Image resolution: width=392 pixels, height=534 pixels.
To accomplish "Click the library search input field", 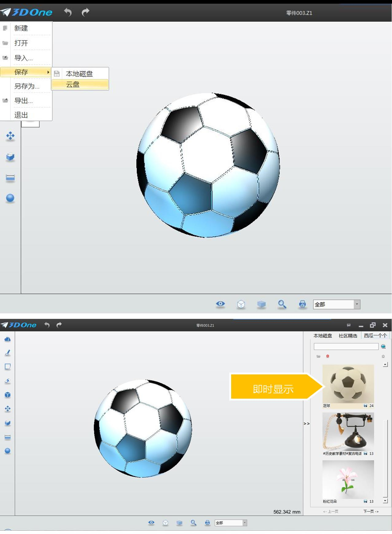I will 346,346.
